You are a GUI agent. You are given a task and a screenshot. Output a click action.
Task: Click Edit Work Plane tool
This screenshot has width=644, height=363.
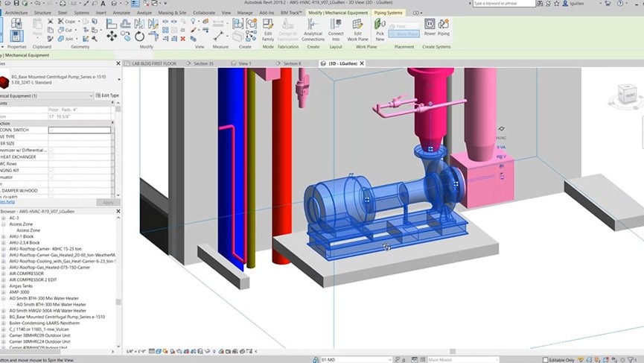click(357, 30)
